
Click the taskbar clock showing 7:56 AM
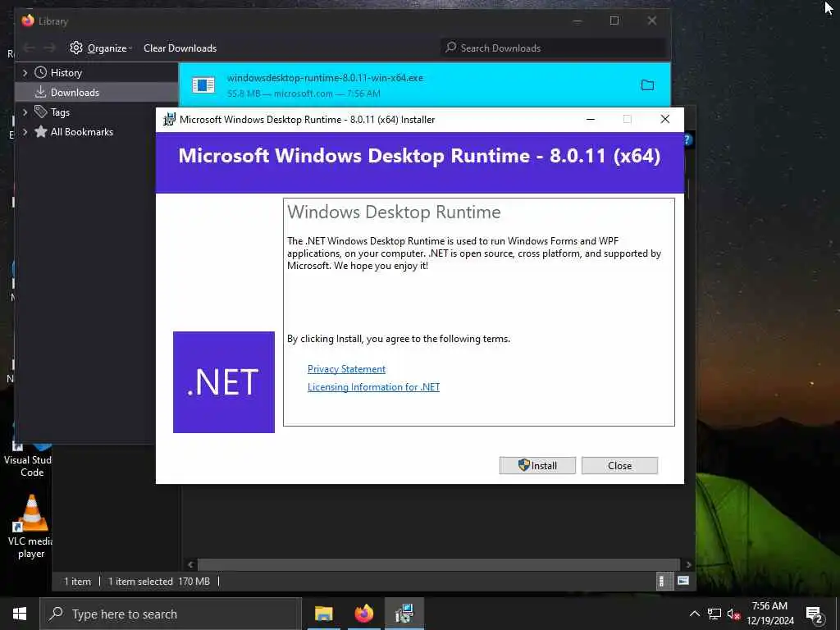769,614
